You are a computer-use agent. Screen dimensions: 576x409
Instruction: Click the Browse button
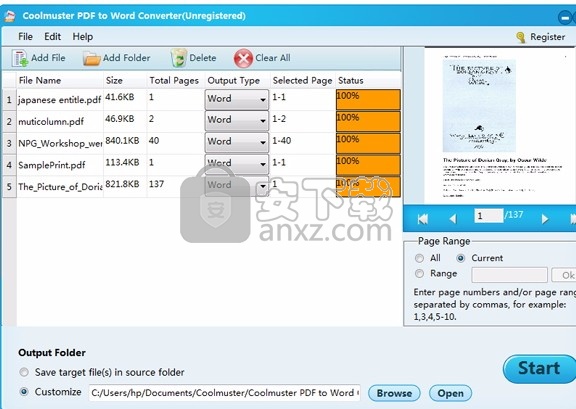tap(394, 393)
